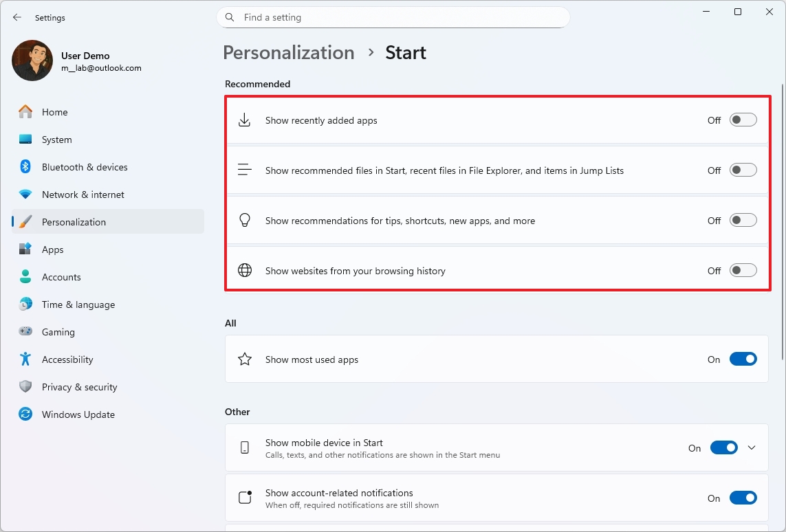
Task: Expand the Show mobile device in Start section
Action: click(752, 447)
